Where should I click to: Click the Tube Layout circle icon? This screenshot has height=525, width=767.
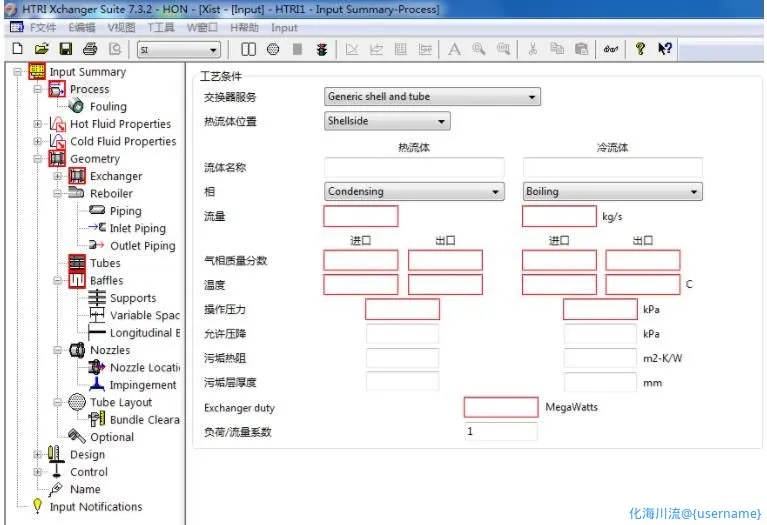[x=77, y=402]
